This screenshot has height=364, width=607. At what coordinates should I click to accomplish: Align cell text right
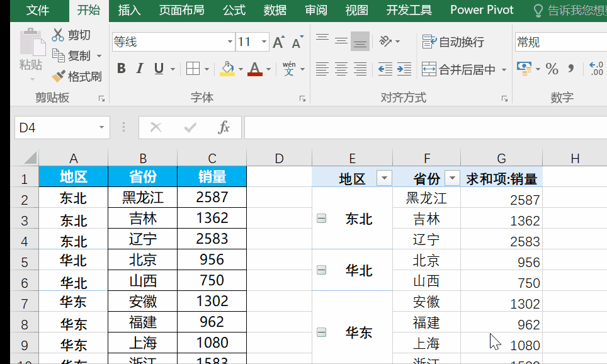click(360, 69)
